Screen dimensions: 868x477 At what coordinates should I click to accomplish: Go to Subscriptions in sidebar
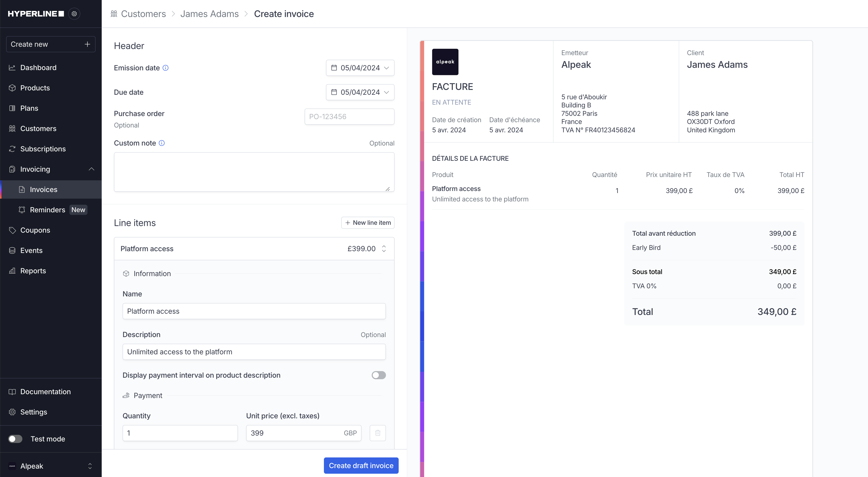[43, 149]
